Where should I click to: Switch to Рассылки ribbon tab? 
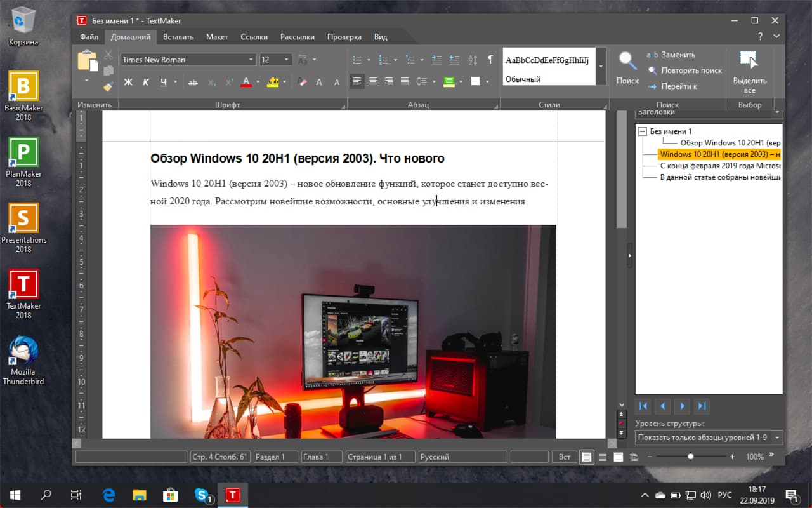298,37
